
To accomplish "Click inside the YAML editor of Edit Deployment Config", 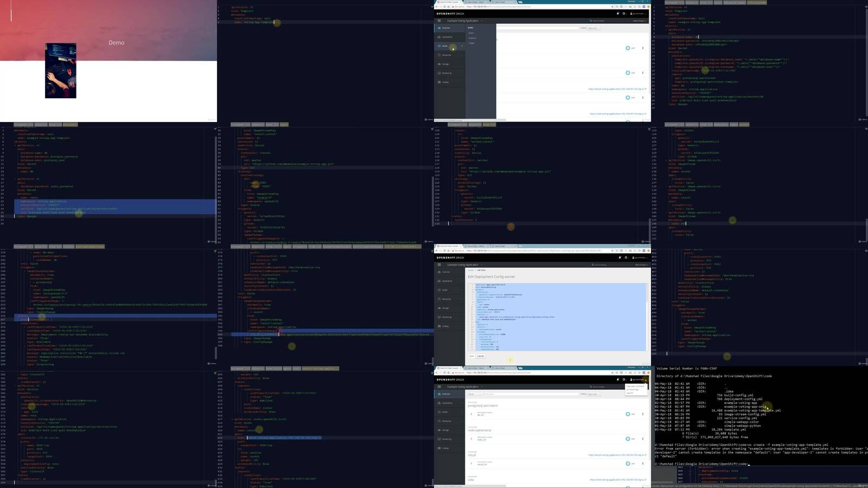I will pos(559,316).
